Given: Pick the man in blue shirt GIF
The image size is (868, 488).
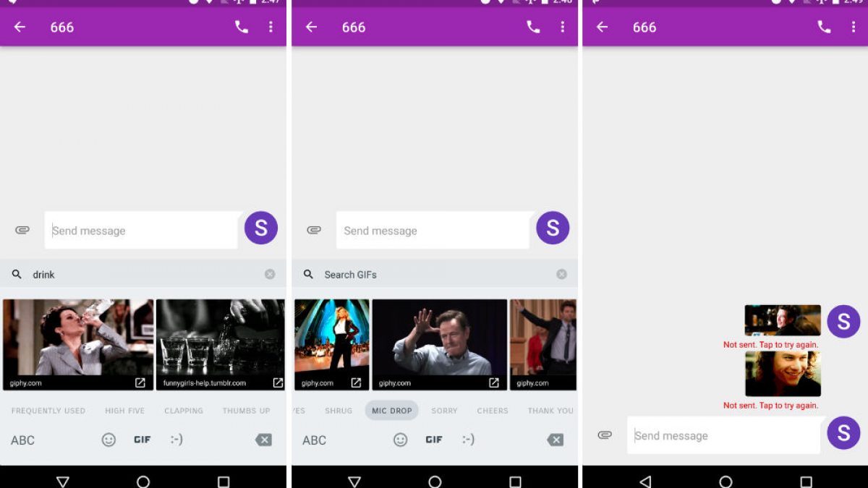Looking at the screenshot, I should click(x=439, y=340).
